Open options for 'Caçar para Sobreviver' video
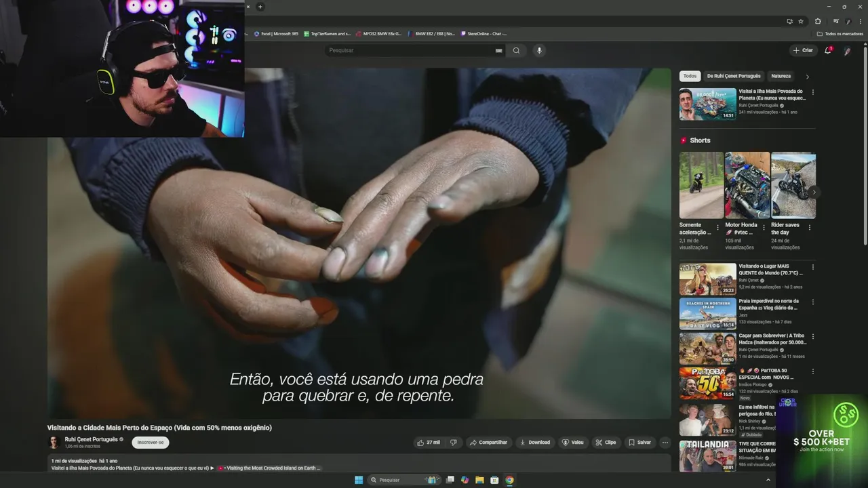The image size is (868, 488). pos(813,337)
